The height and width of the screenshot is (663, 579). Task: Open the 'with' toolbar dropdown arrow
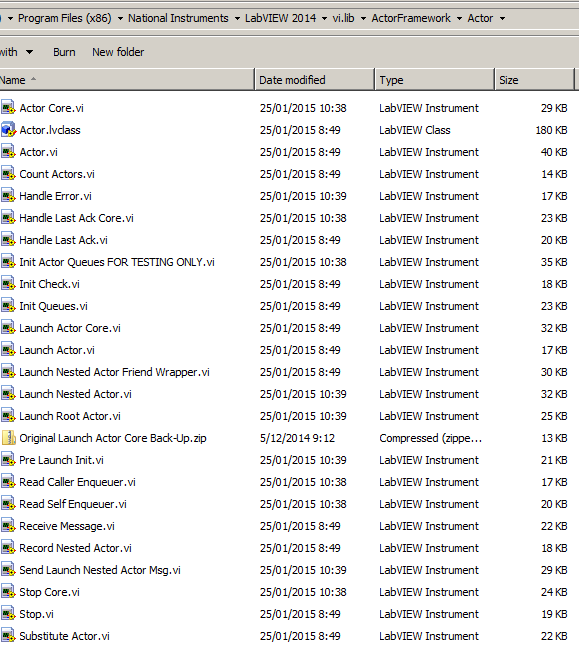29,52
